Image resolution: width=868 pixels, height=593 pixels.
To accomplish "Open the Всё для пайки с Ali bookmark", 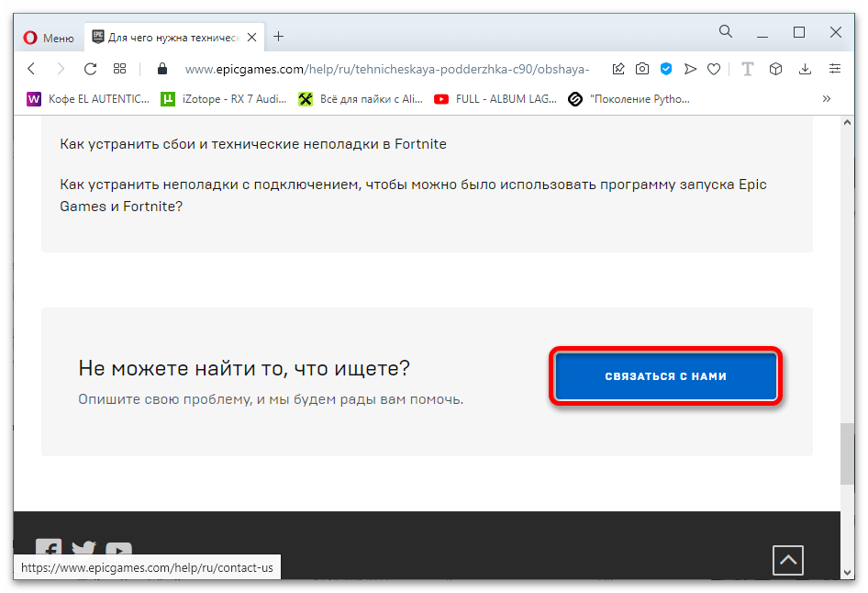I will tap(361, 99).
